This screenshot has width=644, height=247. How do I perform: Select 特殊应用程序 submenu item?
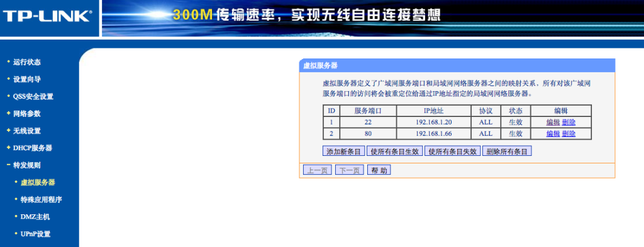pyautogui.click(x=41, y=200)
